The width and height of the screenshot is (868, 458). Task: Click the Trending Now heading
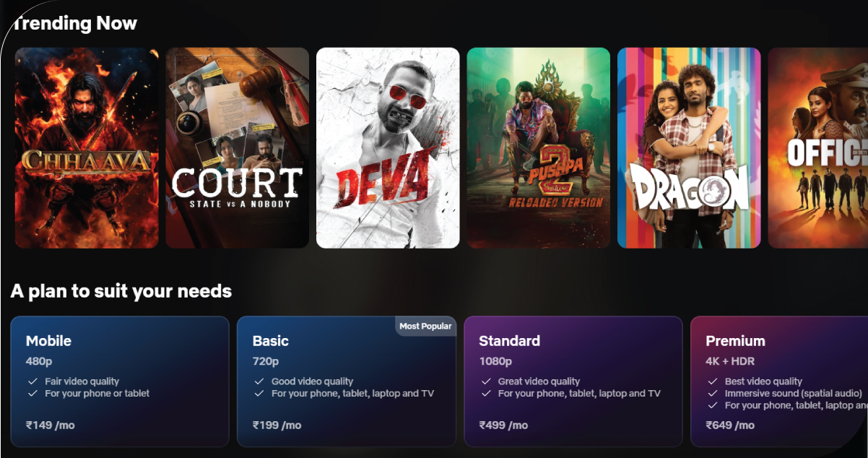click(74, 23)
